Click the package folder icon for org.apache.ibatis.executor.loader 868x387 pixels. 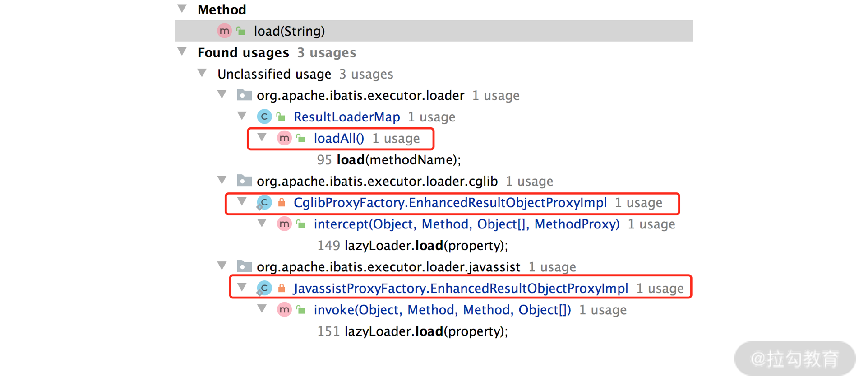[x=244, y=95]
